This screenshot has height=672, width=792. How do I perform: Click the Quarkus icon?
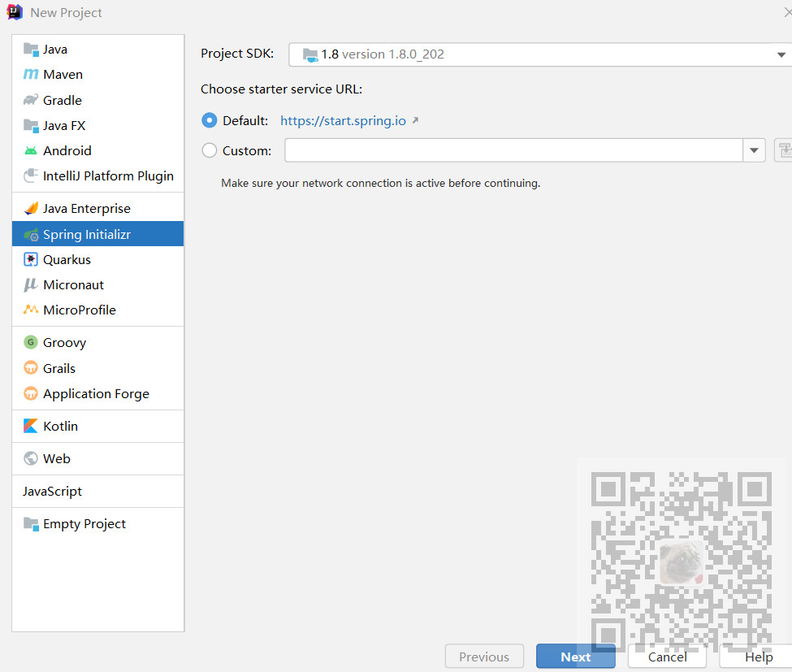(x=31, y=259)
